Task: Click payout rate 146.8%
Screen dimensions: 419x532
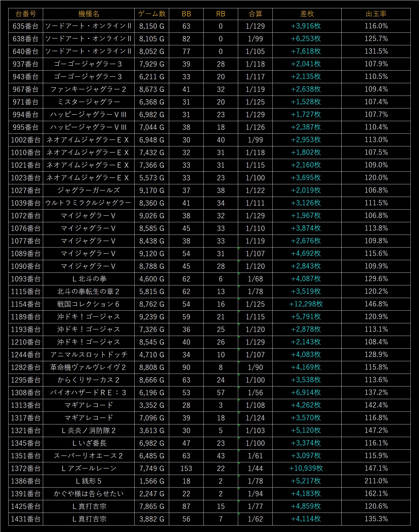Action: [376, 304]
